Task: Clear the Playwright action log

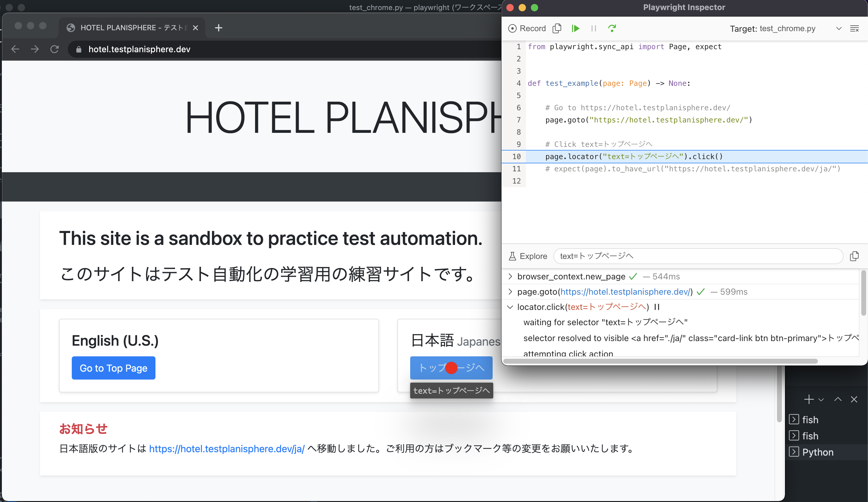Action: point(855,29)
